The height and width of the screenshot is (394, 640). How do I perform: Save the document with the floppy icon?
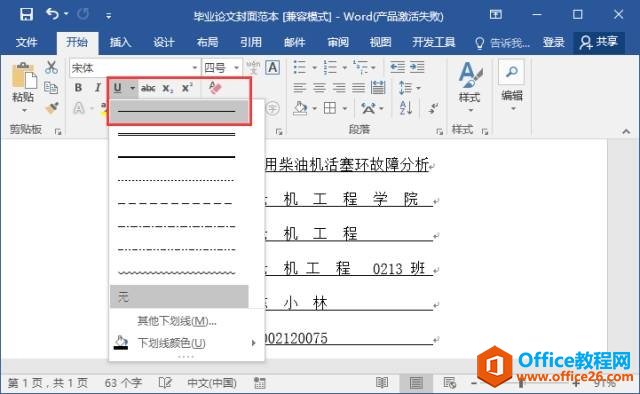click(26, 15)
